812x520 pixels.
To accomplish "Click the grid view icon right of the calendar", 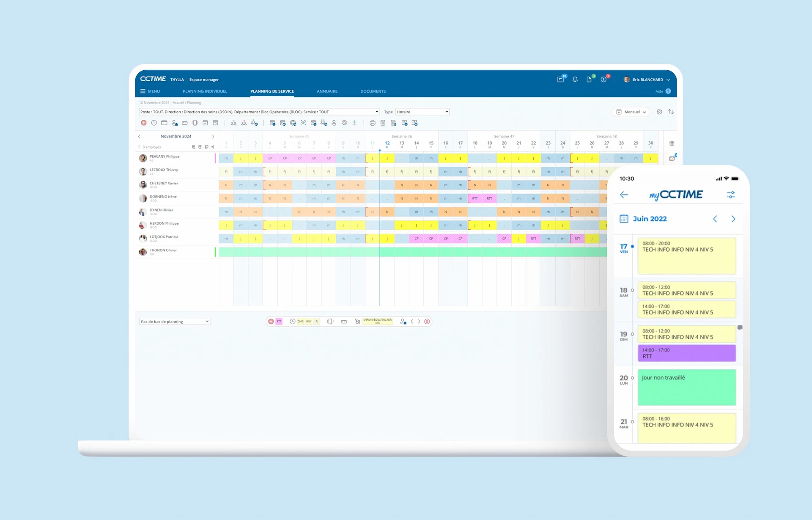I will point(672,143).
